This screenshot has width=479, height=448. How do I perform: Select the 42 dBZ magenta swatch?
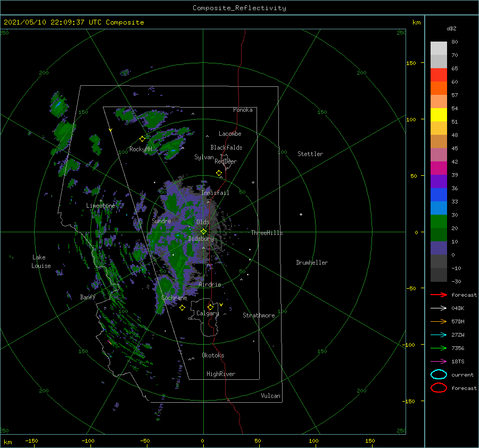coord(439,168)
